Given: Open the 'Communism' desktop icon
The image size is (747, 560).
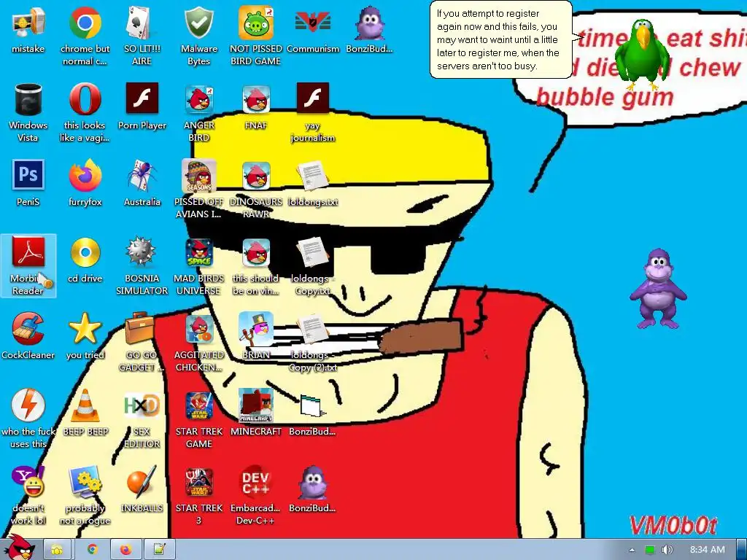Looking at the screenshot, I should point(313,29).
